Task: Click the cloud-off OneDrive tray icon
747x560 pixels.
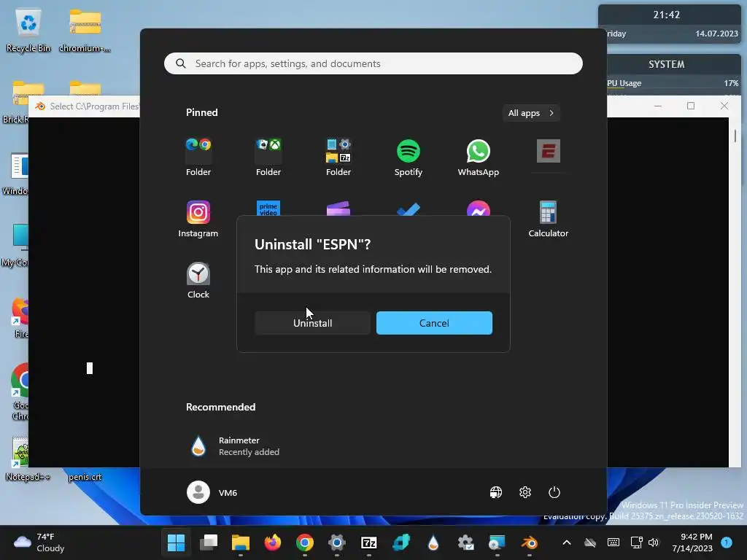Action: pos(590,542)
